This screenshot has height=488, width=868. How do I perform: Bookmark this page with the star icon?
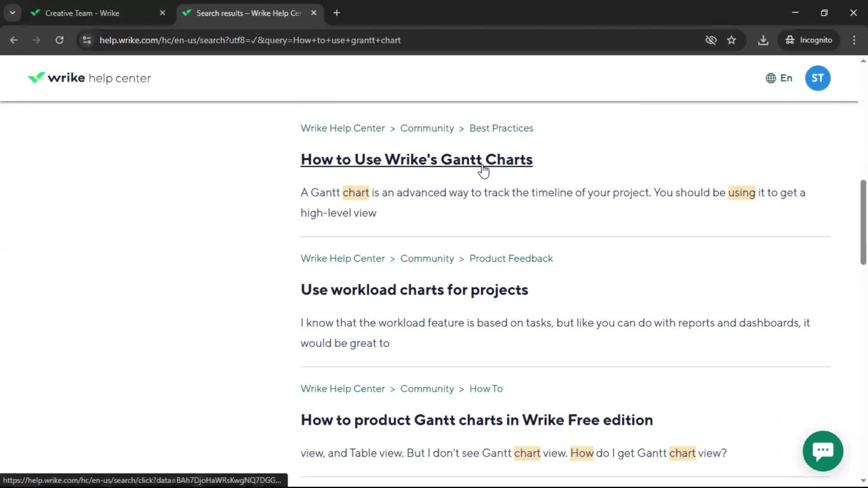(731, 40)
